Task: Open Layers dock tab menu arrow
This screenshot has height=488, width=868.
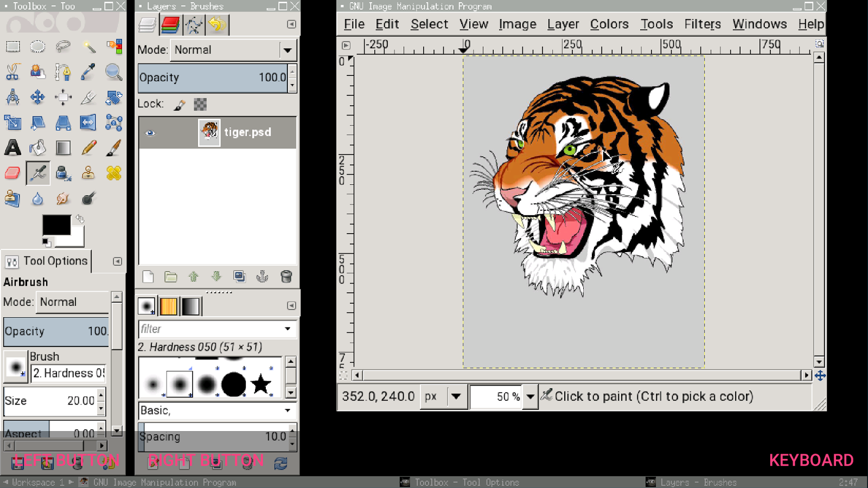Action: pyautogui.click(x=291, y=24)
